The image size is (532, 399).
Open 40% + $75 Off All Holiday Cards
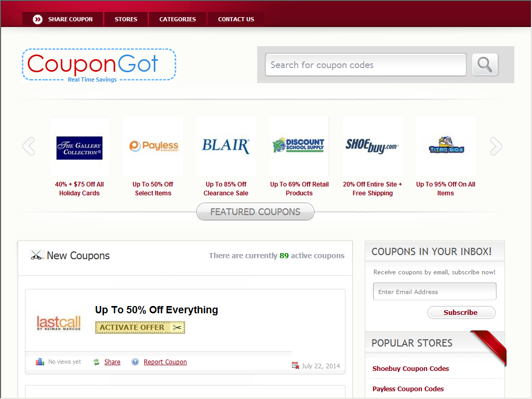pos(79,189)
